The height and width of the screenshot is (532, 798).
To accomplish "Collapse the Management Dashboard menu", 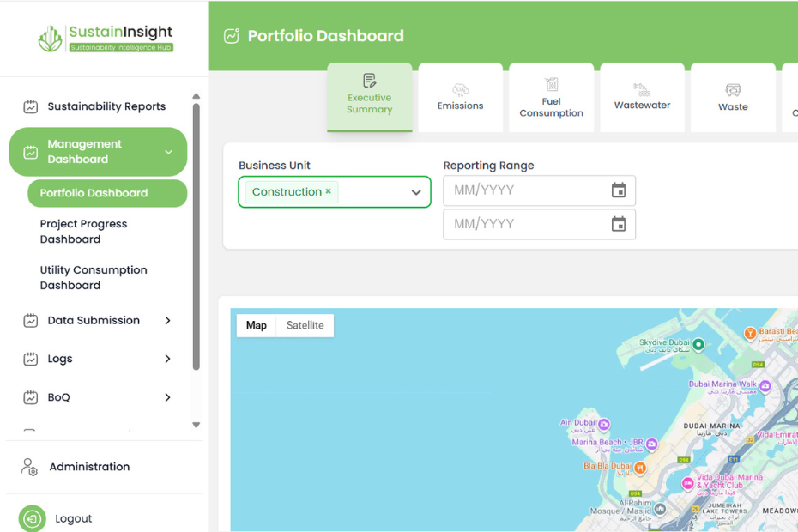I will 168,152.
